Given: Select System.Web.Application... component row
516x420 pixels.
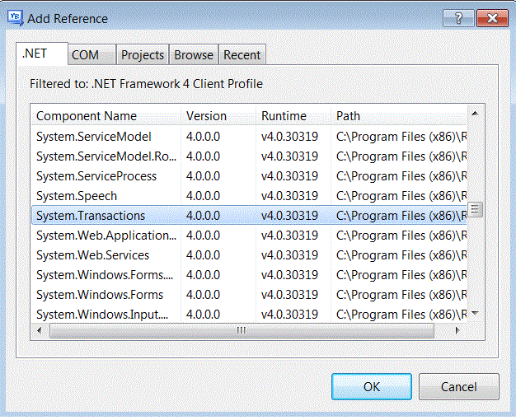Looking at the screenshot, I should 249,236.
